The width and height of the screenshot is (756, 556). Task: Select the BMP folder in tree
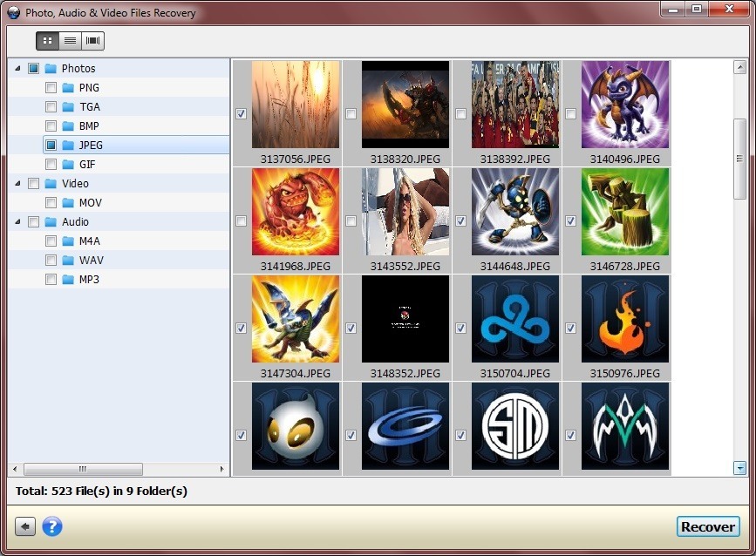click(88, 126)
